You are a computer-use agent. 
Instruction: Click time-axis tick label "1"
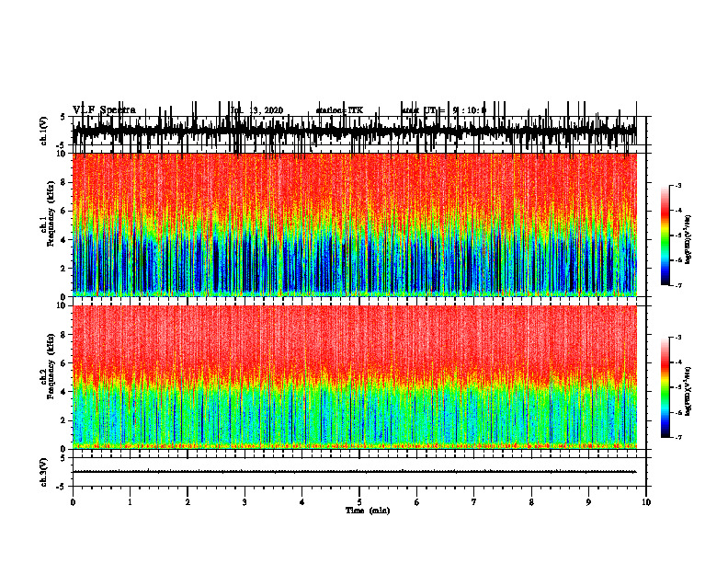pos(130,502)
